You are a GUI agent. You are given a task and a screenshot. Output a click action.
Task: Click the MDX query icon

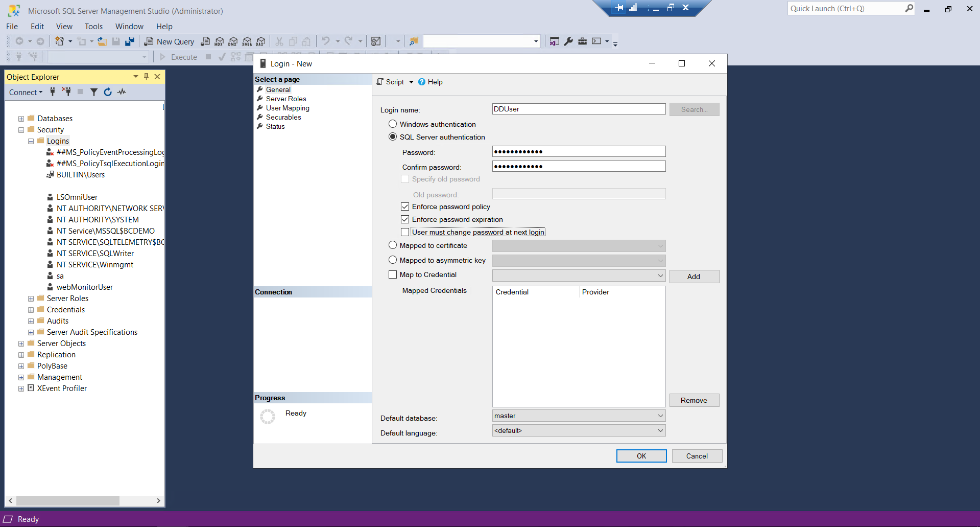pos(219,41)
